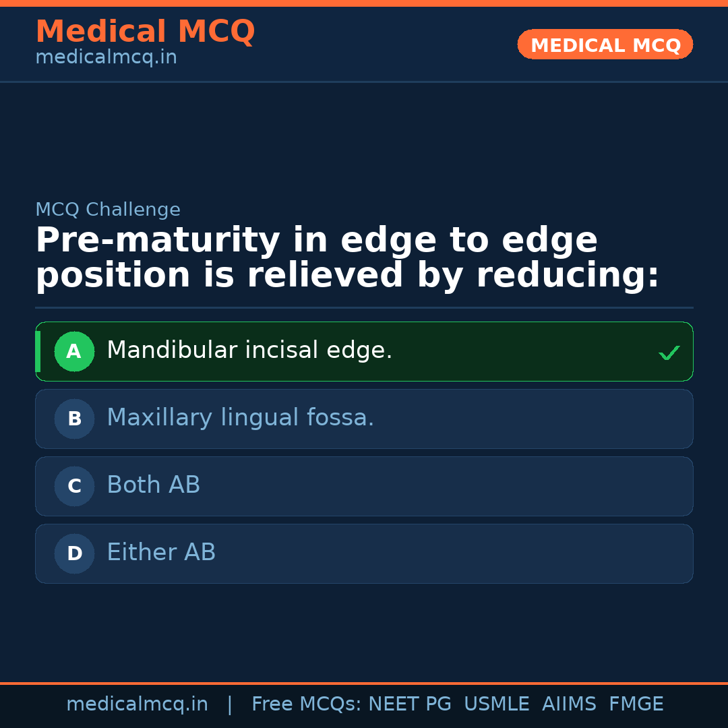Click the green A option circle

coord(74,351)
